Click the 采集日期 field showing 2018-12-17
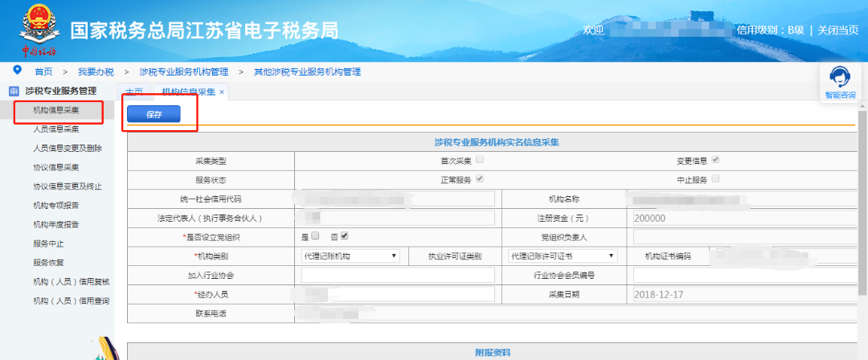 point(745,294)
